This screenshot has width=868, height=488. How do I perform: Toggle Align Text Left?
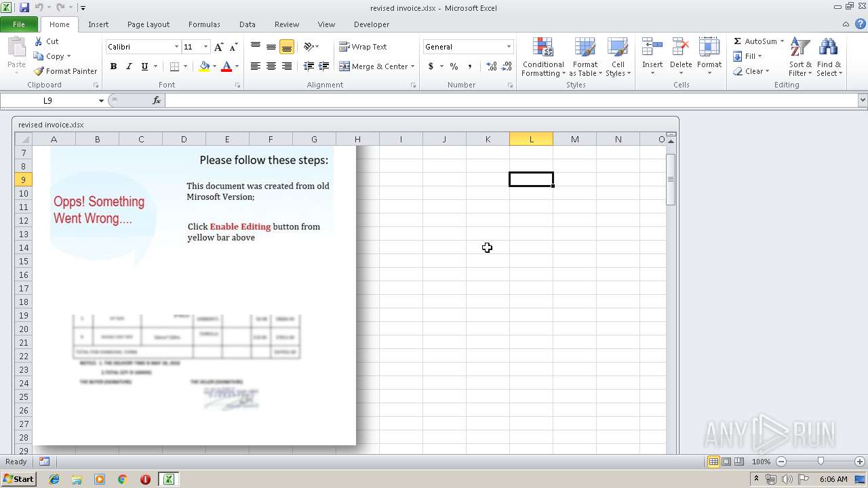pyautogui.click(x=256, y=66)
